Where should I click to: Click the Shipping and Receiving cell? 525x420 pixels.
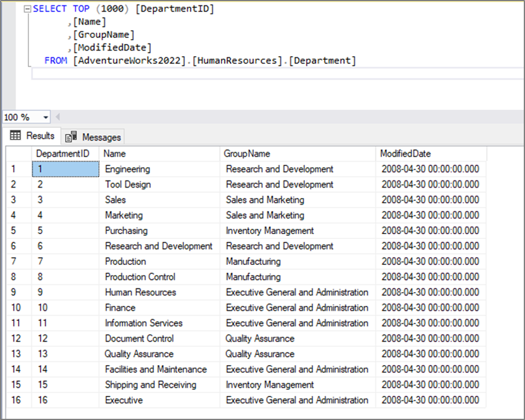pyautogui.click(x=159, y=384)
